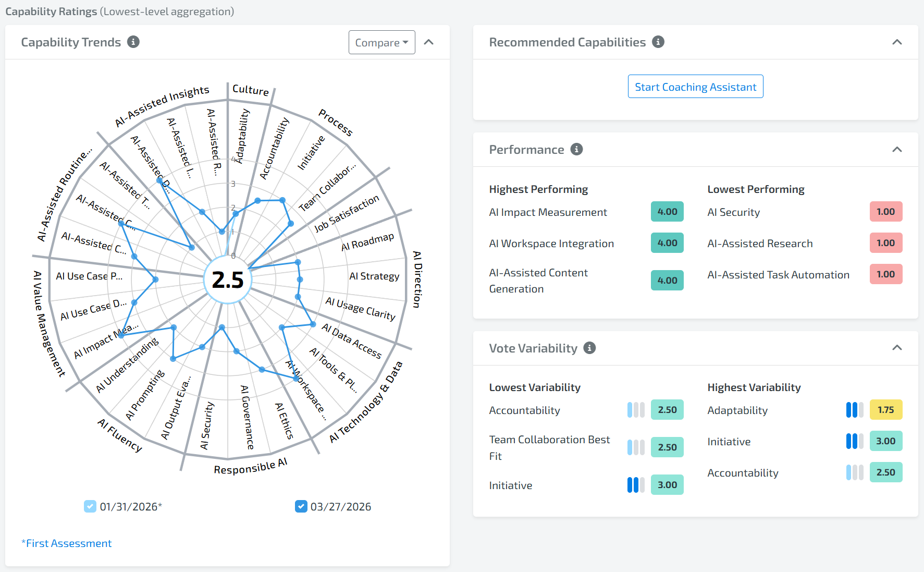Click the Process category label on radar
This screenshot has height=572, width=924.
[x=336, y=123]
